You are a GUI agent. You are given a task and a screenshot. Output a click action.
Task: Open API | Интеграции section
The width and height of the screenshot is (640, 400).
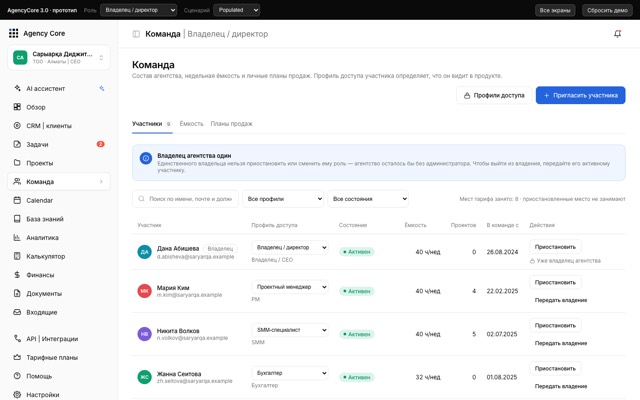tap(59, 339)
